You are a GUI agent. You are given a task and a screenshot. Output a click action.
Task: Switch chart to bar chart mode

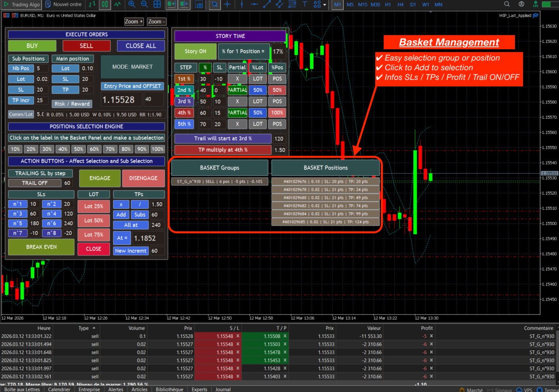(x=92, y=4)
